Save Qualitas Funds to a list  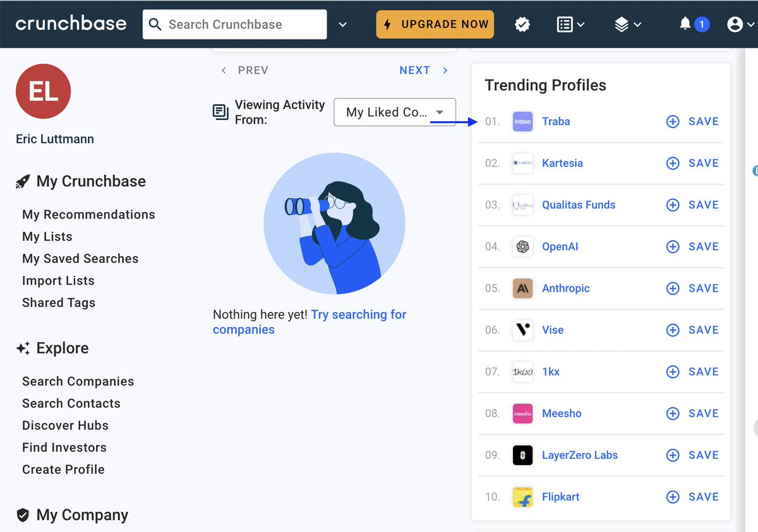tap(693, 204)
